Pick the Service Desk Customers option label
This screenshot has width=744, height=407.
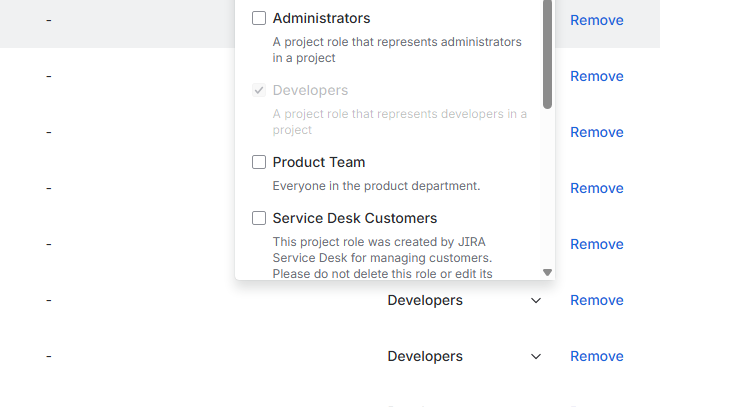pos(355,218)
